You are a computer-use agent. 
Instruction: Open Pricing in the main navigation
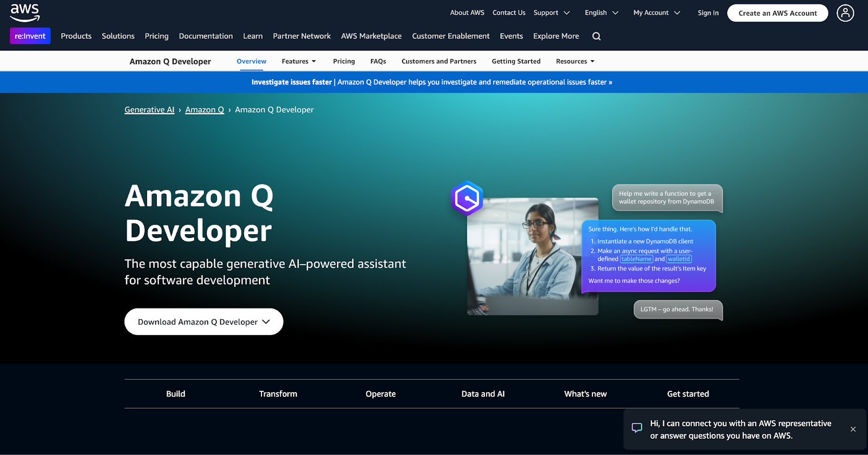click(x=157, y=36)
